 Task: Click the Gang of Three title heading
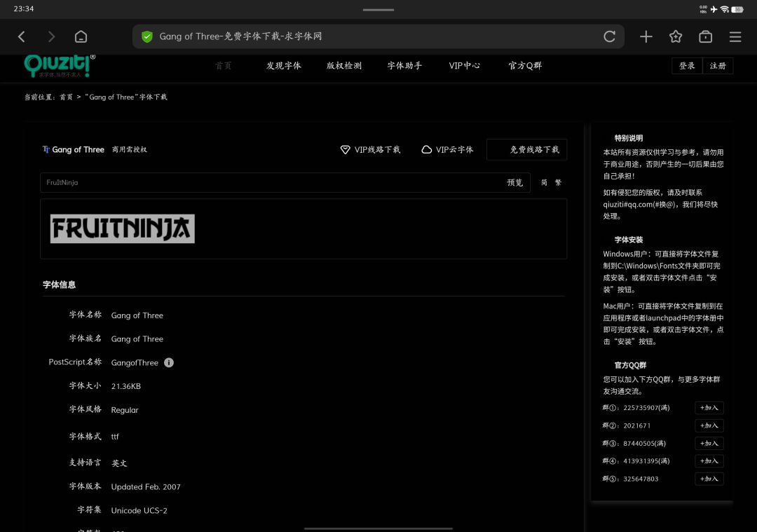click(79, 150)
